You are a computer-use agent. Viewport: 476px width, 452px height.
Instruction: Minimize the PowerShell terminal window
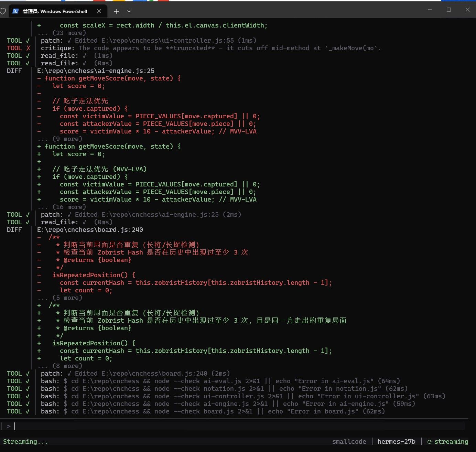[430, 10]
